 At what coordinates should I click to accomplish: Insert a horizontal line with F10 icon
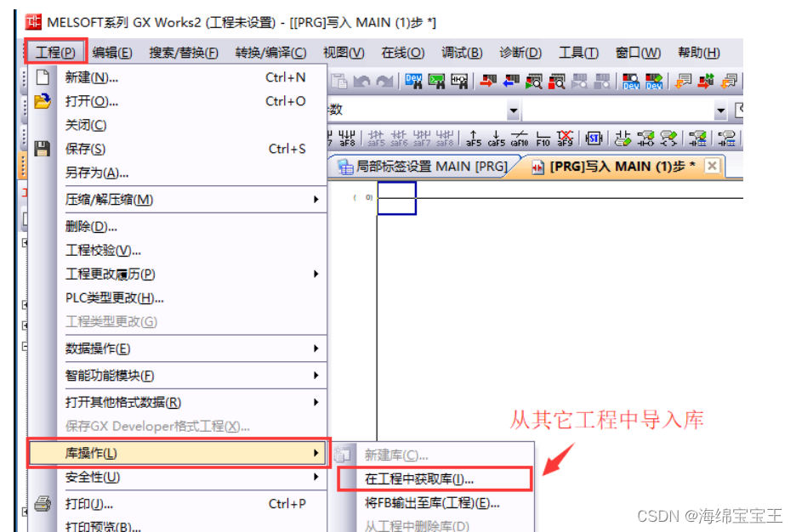pyautogui.click(x=543, y=138)
